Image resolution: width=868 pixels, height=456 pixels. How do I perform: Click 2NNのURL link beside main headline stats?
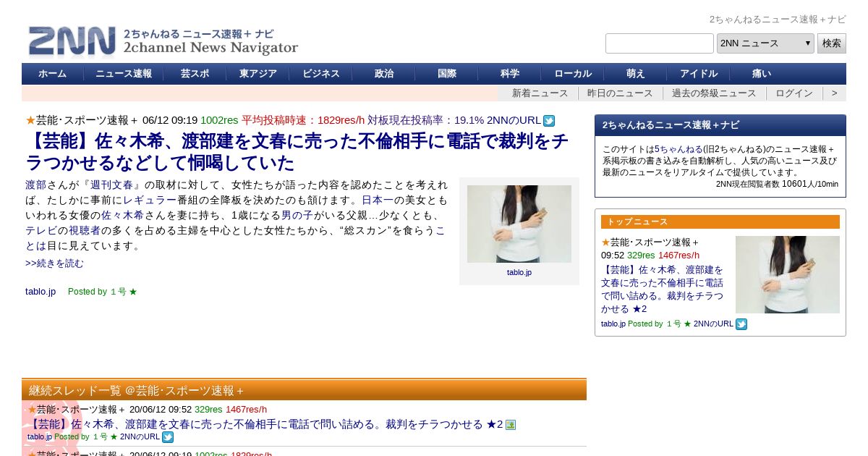[514, 120]
